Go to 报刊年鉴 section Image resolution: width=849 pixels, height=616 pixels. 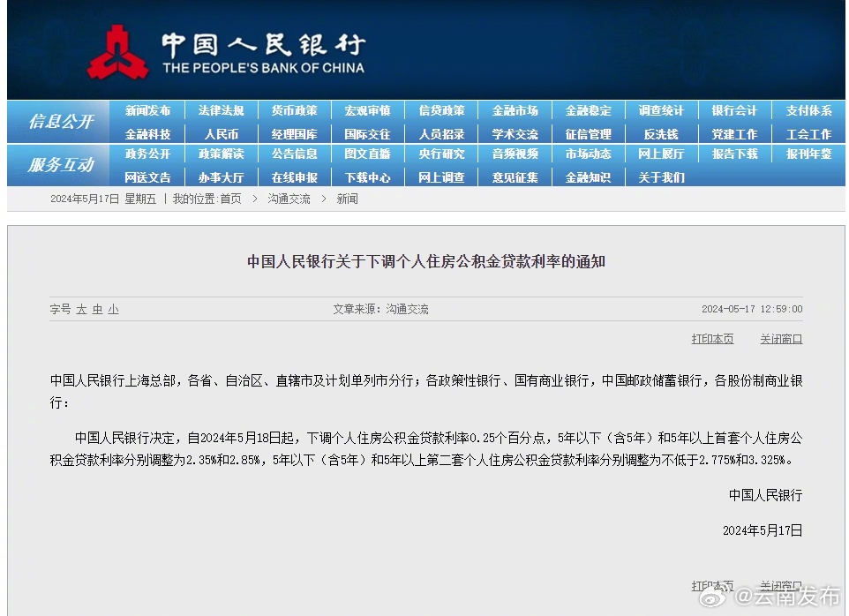point(808,154)
